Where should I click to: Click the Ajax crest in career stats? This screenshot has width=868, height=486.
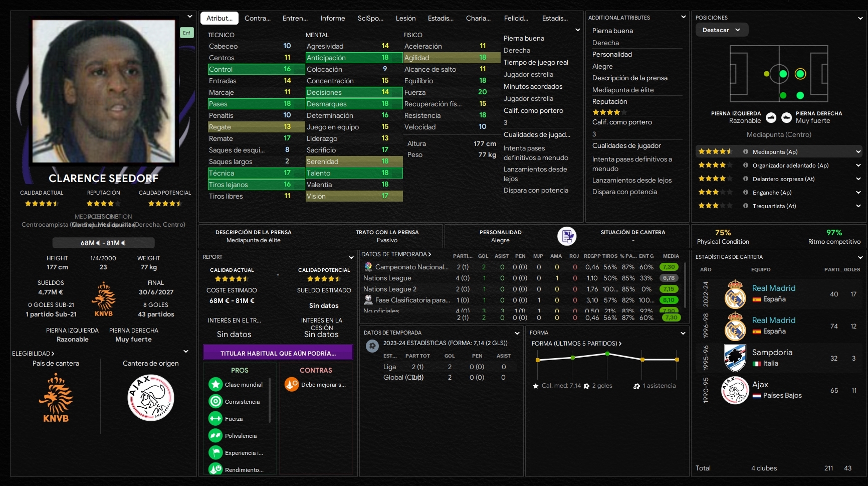pos(735,390)
